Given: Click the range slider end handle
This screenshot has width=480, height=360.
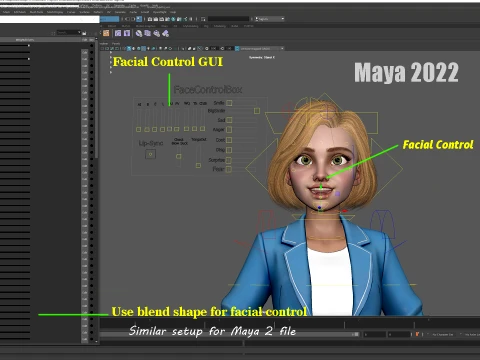Looking at the screenshot, I should click(x=356, y=334).
